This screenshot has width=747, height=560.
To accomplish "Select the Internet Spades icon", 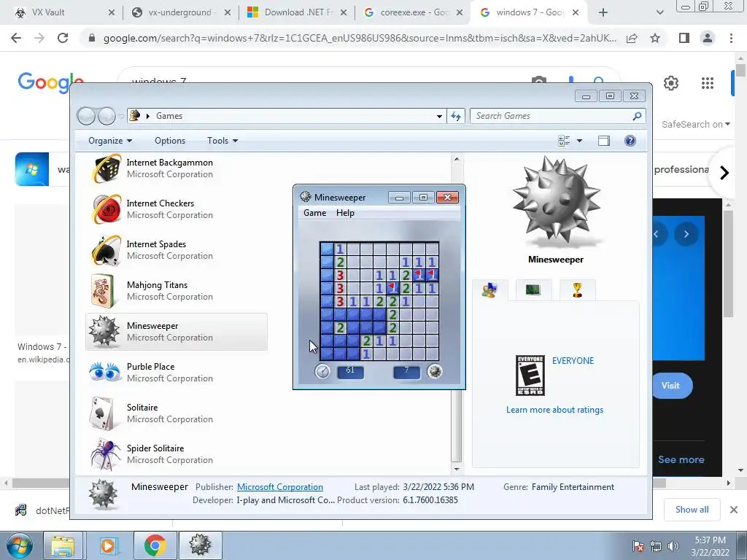I will [106, 250].
